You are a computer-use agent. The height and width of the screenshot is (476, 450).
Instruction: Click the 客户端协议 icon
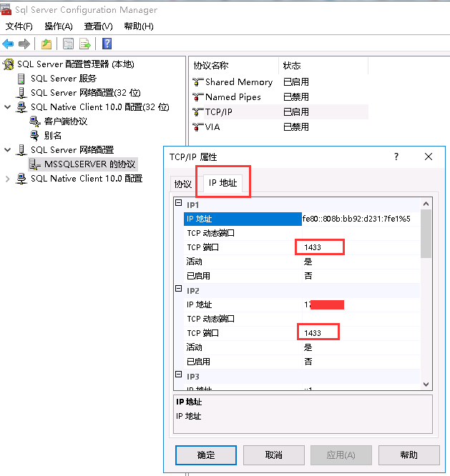tap(35, 122)
